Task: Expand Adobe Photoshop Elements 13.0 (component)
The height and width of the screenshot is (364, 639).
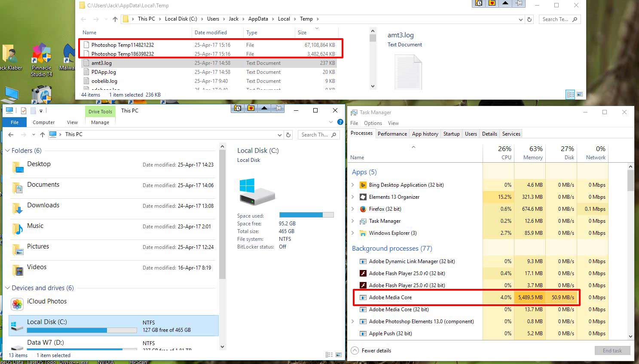Action: tap(353, 322)
